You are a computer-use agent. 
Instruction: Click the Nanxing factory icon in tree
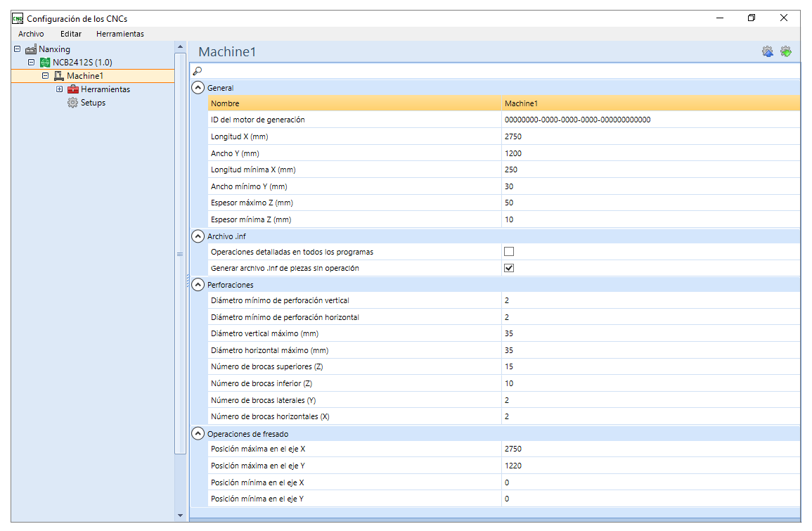click(x=31, y=49)
